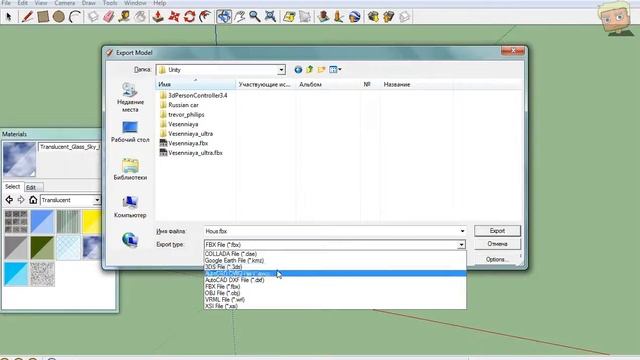Viewport: 640px width, 360px height.
Task: Select the arrow Select tool
Action: (x=9, y=17)
